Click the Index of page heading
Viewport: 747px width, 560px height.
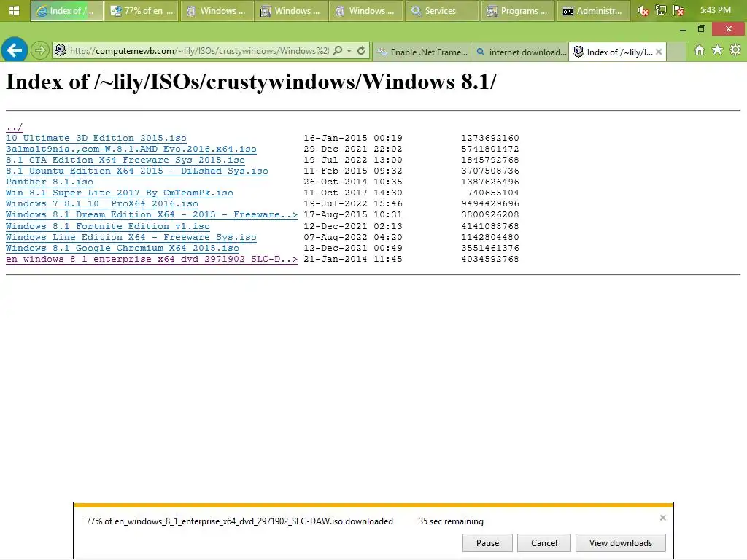pyautogui.click(x=251, y=82)
